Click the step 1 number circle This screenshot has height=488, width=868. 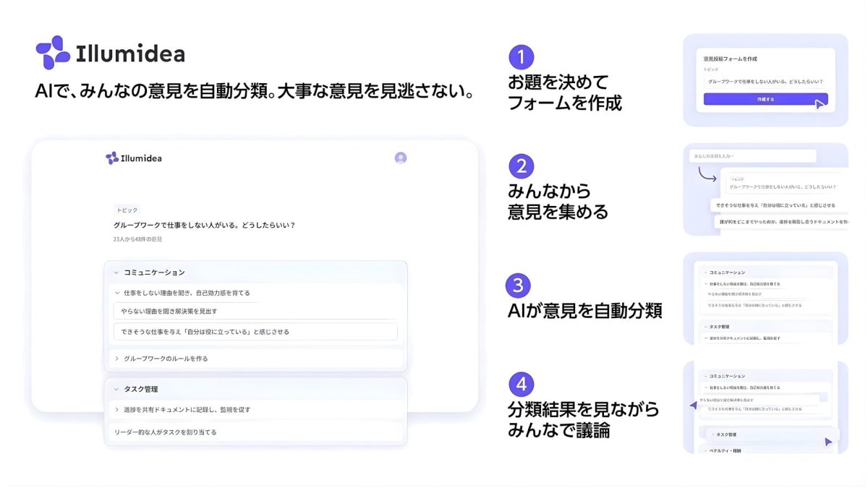(x=521, y=57)
